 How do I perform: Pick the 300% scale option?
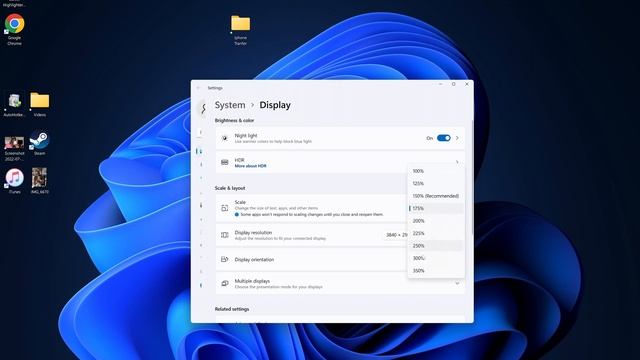pos(436,258)
